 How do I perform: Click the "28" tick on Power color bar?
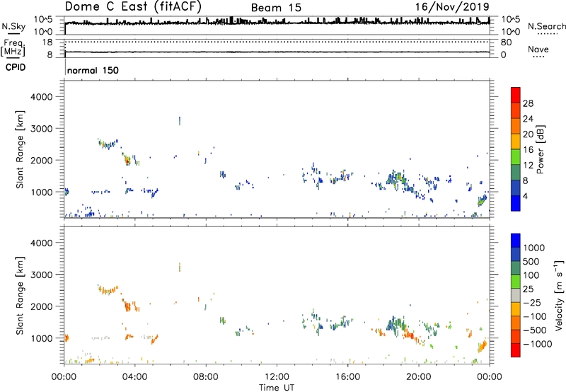pyautogui.click(x=528, y=103)
